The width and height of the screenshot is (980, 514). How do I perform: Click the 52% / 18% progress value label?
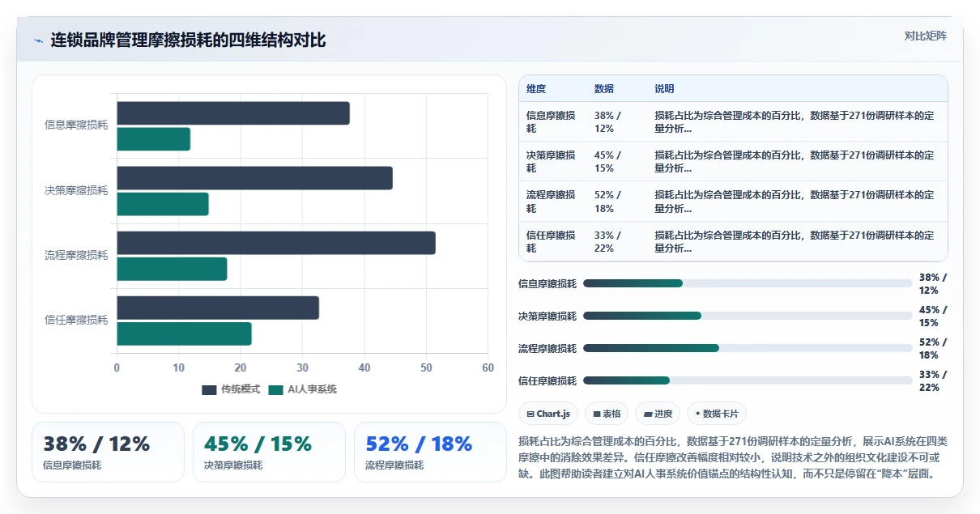(x=933, y=348)
